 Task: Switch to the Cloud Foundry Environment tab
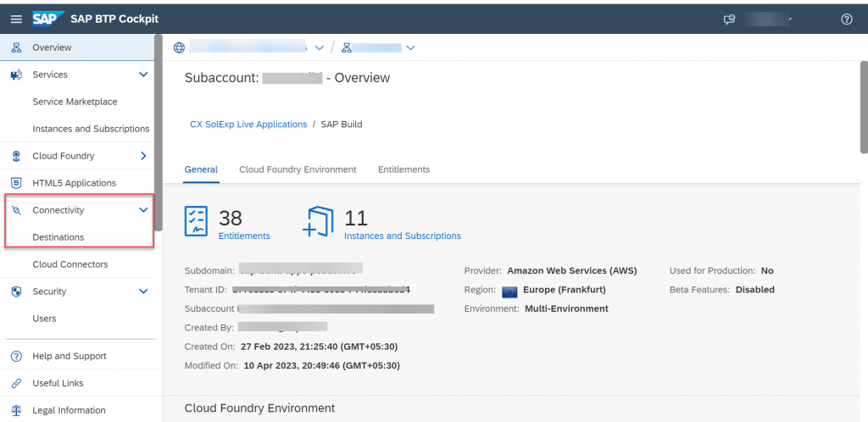point(298,169)
